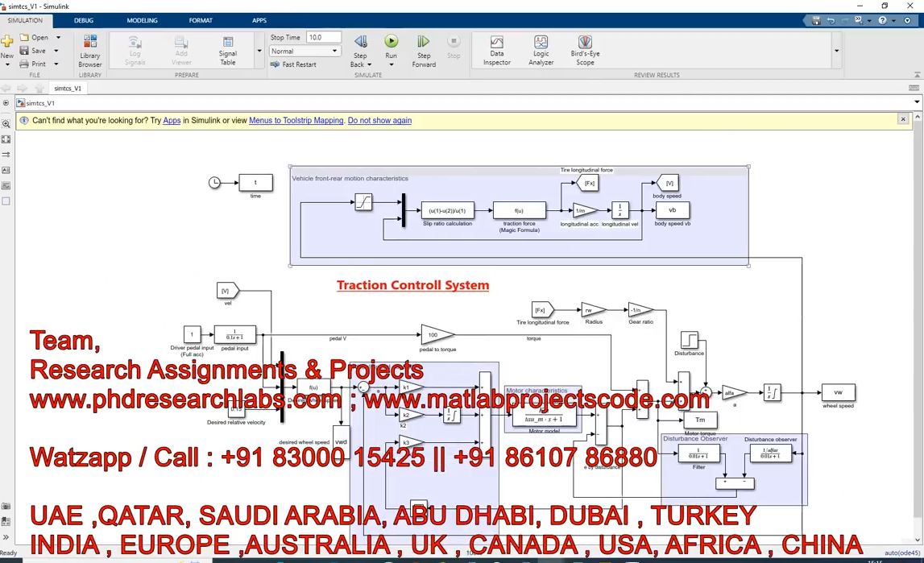Viewport: 924px width, 563px height.
Task: Select the wheel speed vw block
Action: point(838,392)
